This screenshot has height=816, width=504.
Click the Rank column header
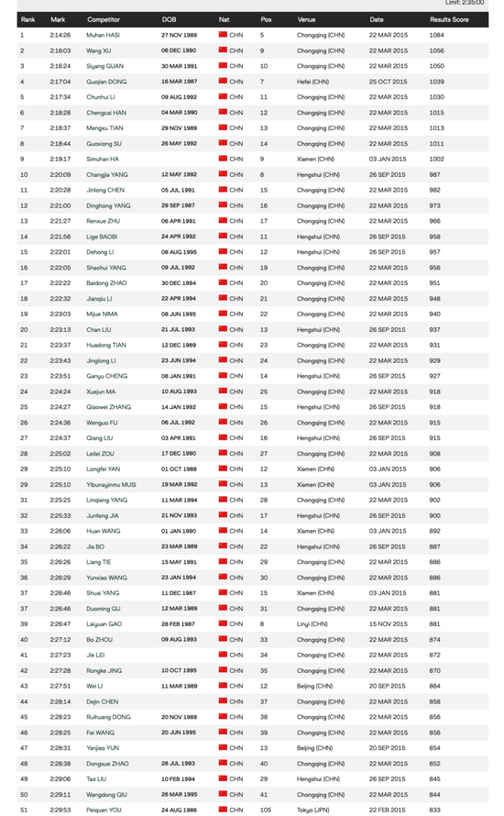pyautogui.click(x=28, y=19)
